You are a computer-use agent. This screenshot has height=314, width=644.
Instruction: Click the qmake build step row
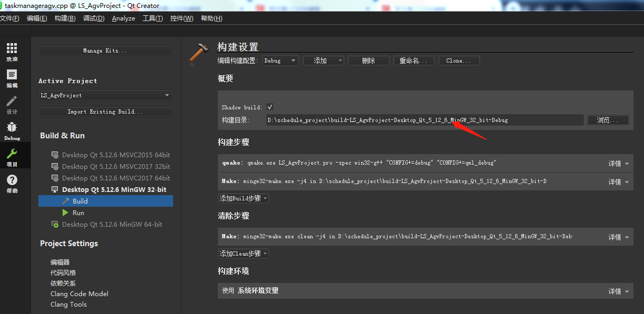point(426,163)
